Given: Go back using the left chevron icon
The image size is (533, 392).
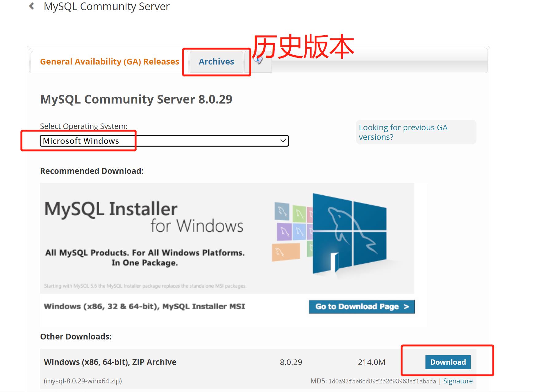Looking at the screenshot, I should tap(31, 6).
